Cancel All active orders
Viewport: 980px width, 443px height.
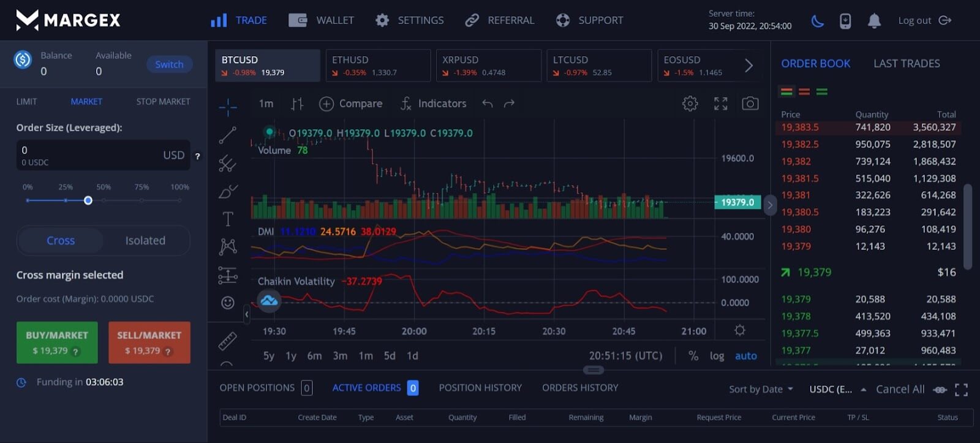pyautogui.click(x=900, y=389)
